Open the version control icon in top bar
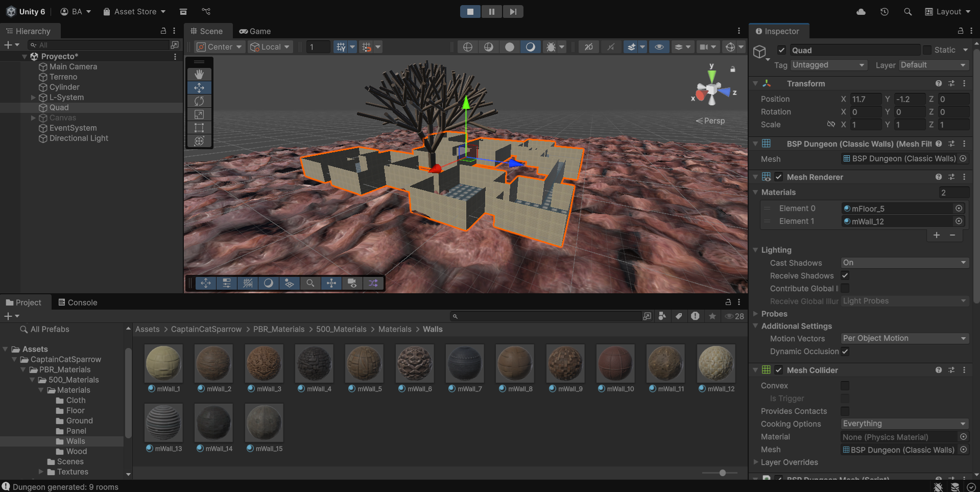Viewport: 980px width, 492px height. (206, 12)
